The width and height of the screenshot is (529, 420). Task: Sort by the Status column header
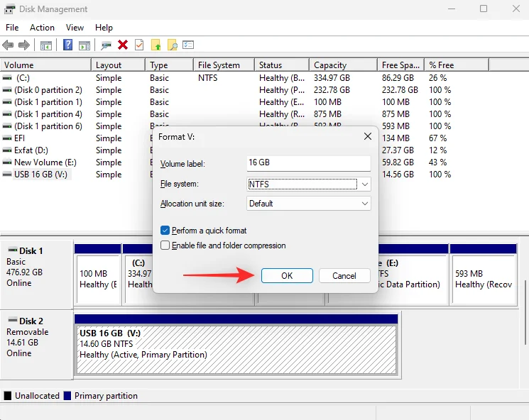point(282,65)
